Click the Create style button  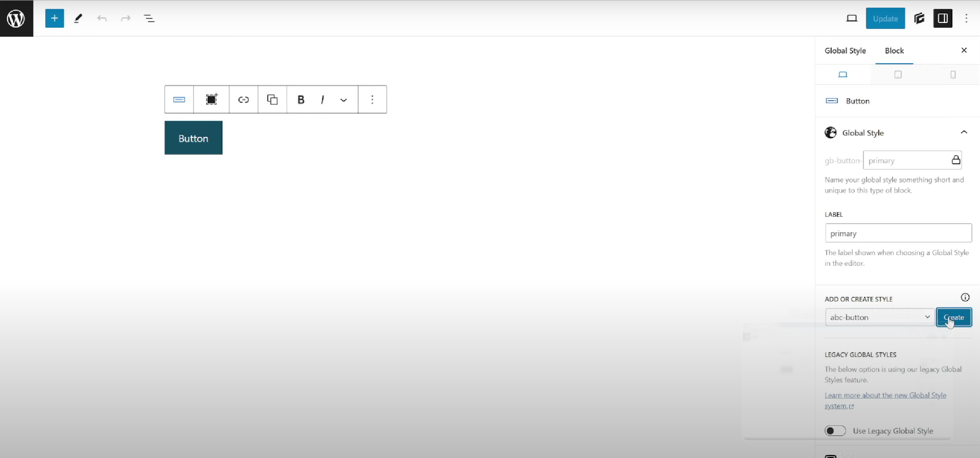[x=954, y=317]
